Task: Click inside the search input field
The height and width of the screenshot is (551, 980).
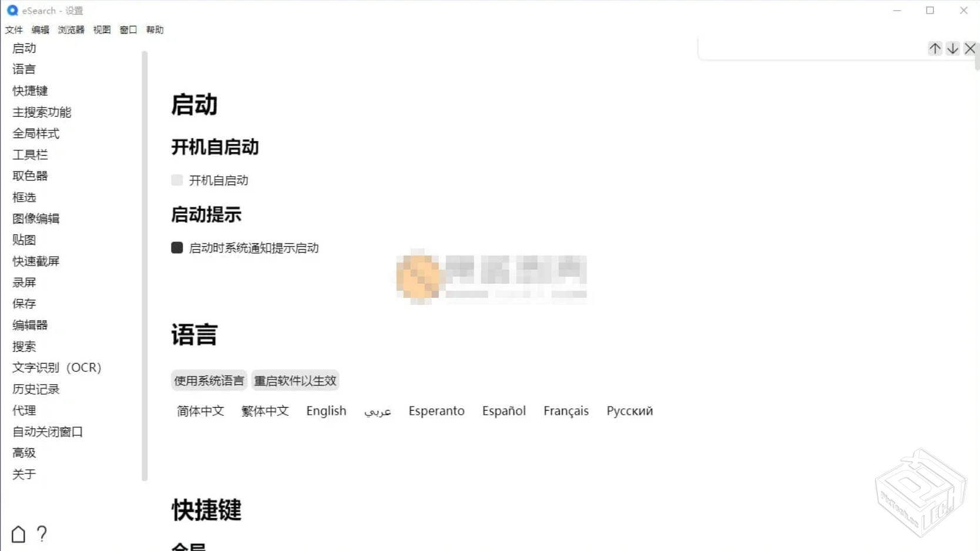Action: pos(811,49)
